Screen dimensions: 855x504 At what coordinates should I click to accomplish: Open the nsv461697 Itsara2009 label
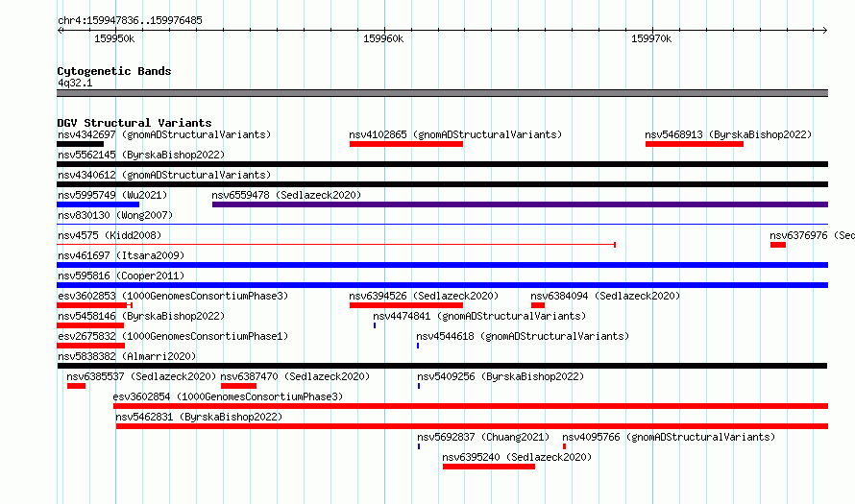pyautogui.click(x=121, y=255)
